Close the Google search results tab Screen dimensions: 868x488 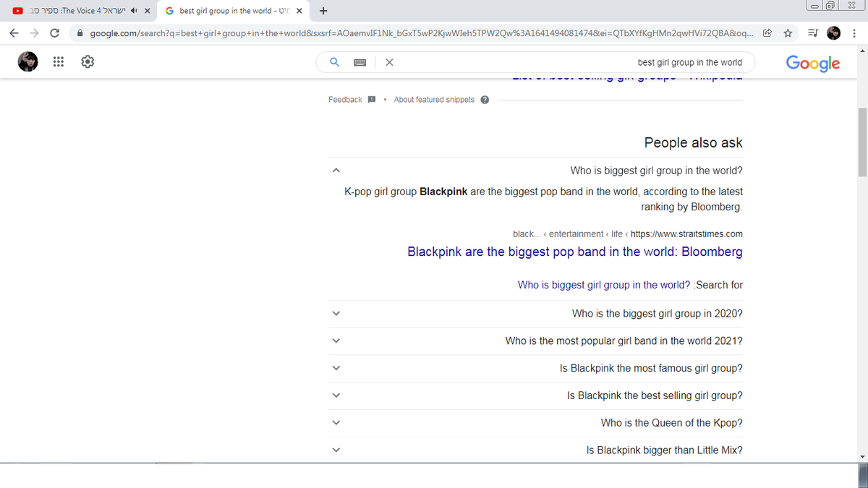point(299,11)
